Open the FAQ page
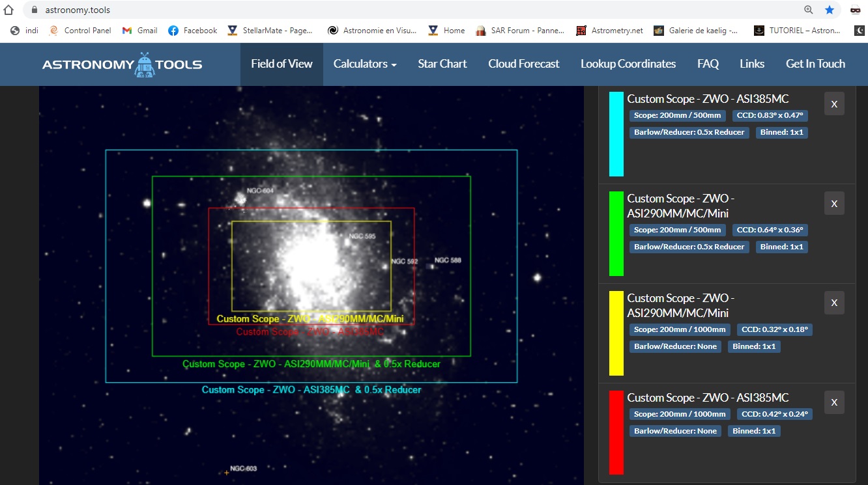Image resolution: width=868 pixels, height=485 pixels. click(708, 64)
